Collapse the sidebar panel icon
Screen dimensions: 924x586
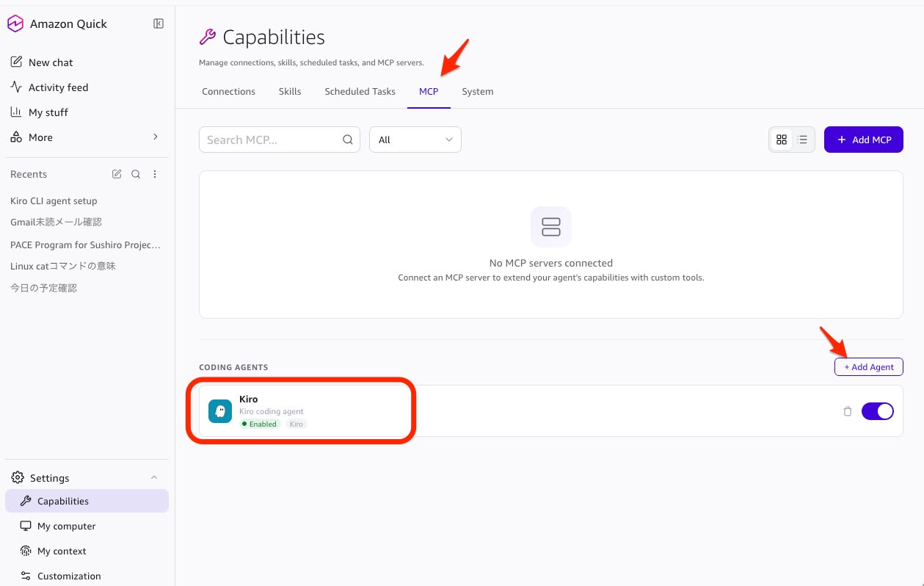tap(158, 23)
